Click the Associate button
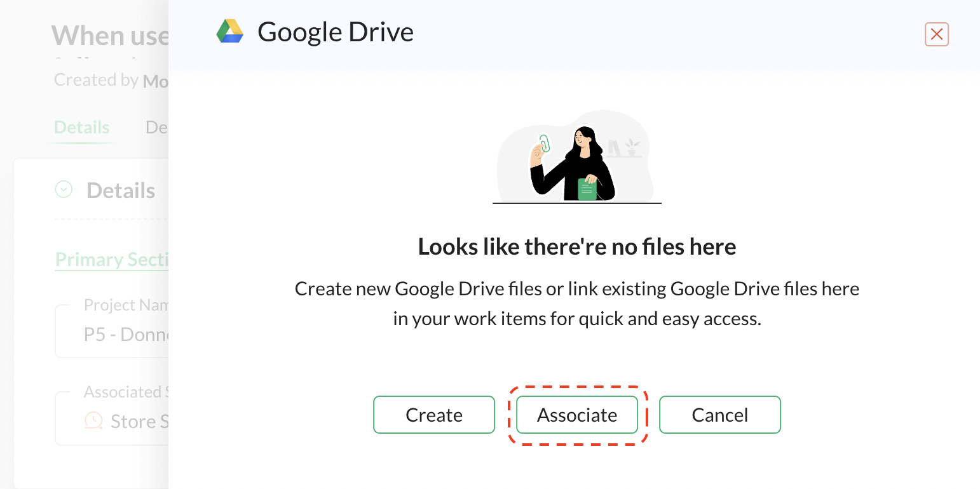 (x=577, y=415)
